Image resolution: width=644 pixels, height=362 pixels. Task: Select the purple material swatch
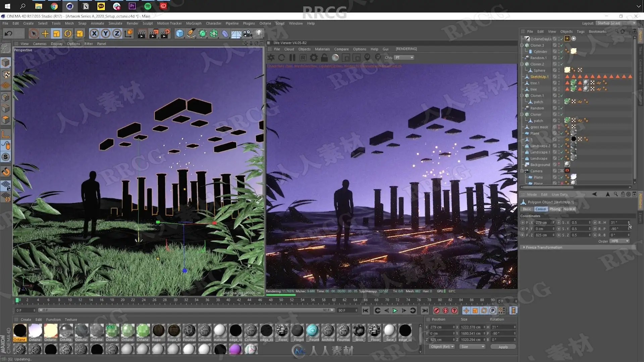click(x=235, y=349)
